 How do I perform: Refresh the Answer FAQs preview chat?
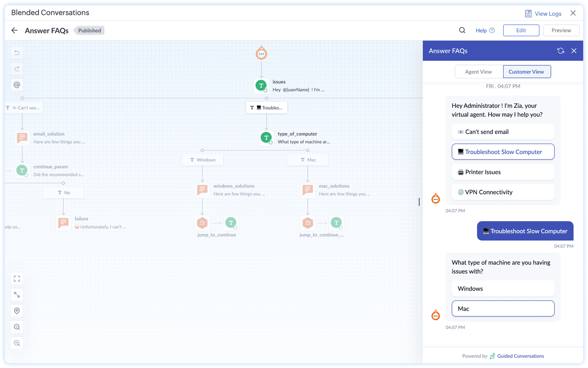coord(561,51)
